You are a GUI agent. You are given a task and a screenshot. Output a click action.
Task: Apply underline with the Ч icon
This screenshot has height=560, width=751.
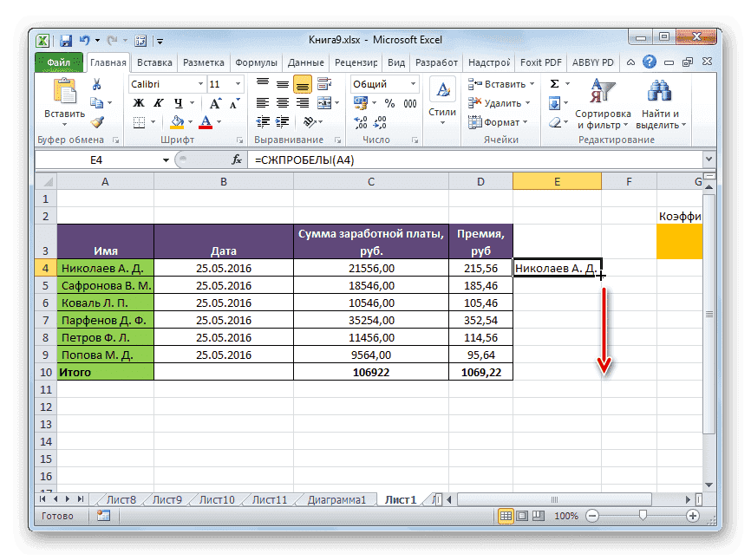pos(178,102)
